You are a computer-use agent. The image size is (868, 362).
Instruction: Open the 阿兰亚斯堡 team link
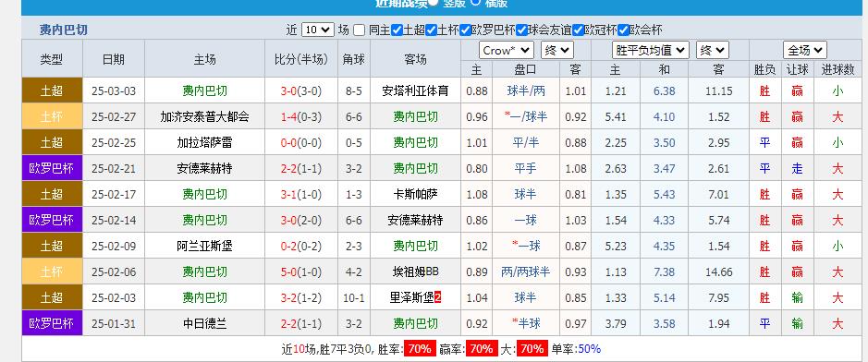[x=205, y=246]
